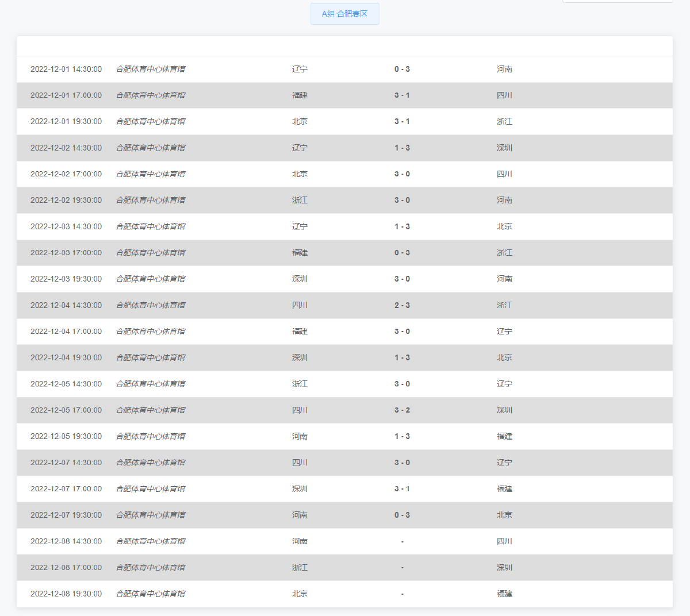The width and height of the screenshot is (690, 616).
Task: Click the pending score dash for 浙江 vs 深圳
Action: click(x=402, y=568)
